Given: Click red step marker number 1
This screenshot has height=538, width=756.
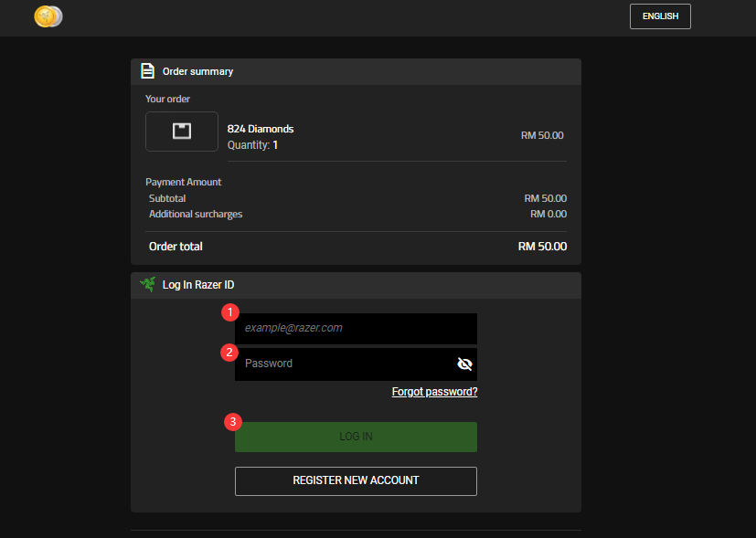Looking at the screenshot, I should click(x=230, y=312).
